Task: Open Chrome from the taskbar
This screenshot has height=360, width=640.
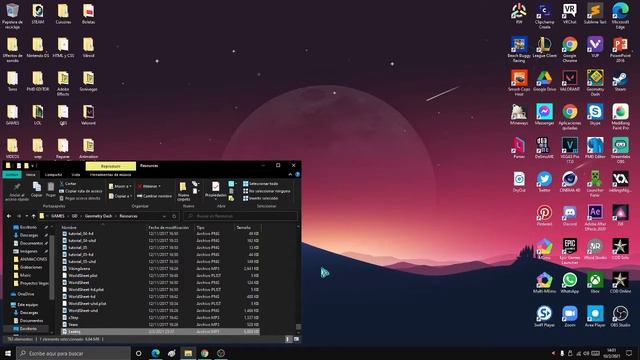Action: [x=204, y=353]
